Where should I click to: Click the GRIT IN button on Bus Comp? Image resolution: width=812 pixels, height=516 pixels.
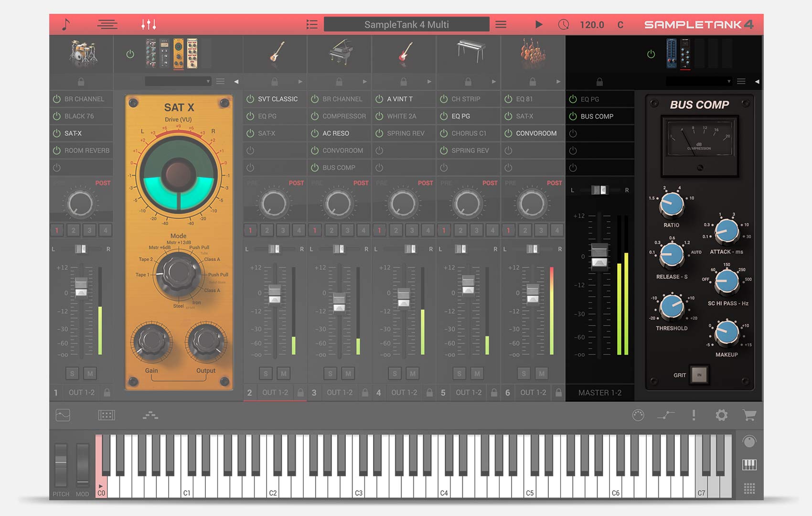click(699, 375)
